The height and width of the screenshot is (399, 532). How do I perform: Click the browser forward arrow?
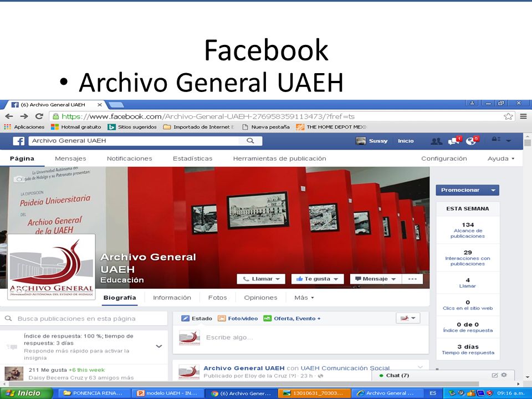point(24,116)
